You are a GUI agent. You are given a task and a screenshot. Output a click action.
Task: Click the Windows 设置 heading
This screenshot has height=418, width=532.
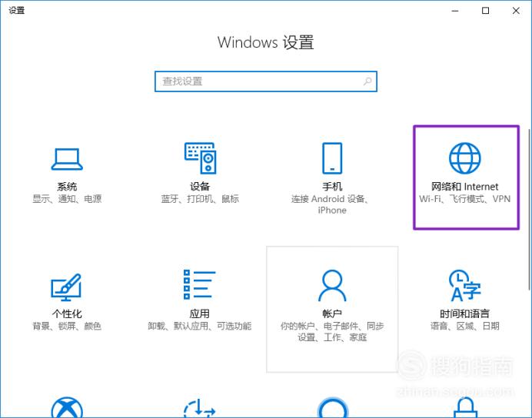(266, 42)
